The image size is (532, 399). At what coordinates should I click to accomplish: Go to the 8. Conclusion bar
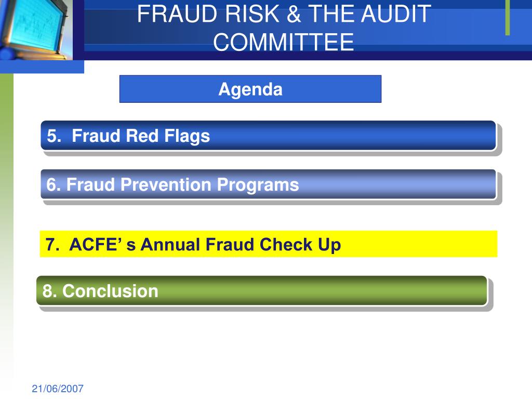(x=262, y=291)
